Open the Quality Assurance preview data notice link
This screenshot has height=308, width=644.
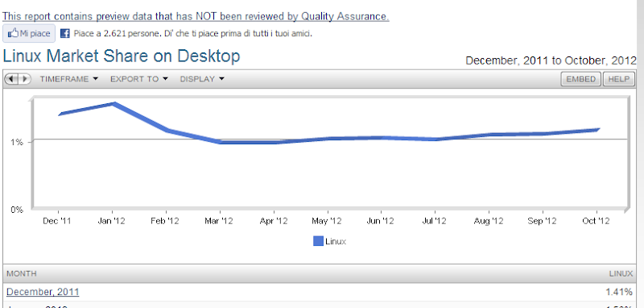tap(196, 16)
